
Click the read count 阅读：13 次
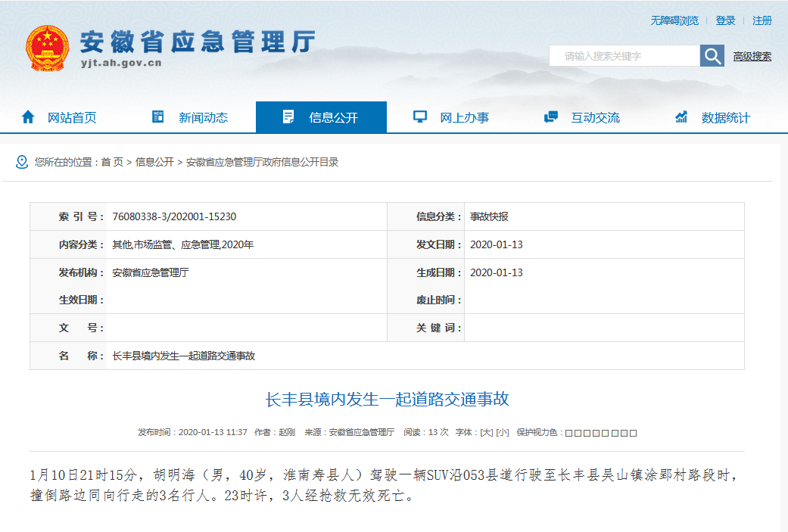(x=425, y=433)
